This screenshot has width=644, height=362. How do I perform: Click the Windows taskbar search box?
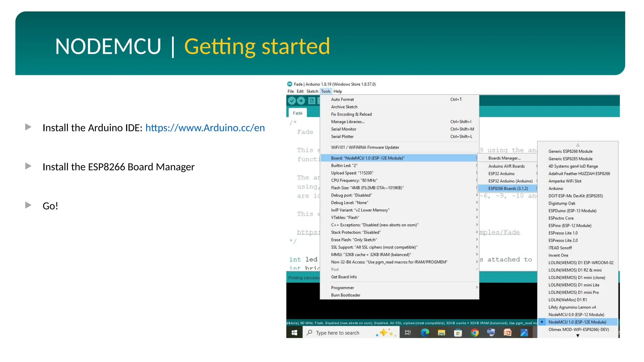(337, 333)
